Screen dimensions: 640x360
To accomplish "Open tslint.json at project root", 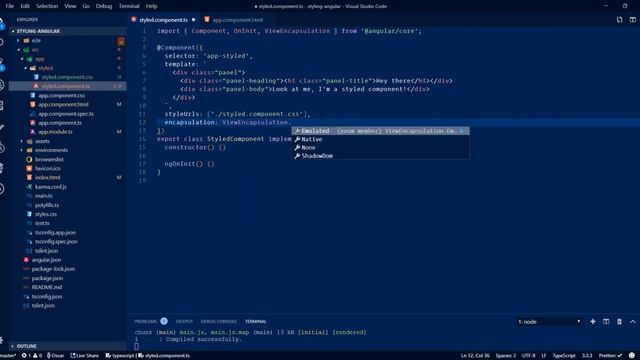I will tap(43, 306).
